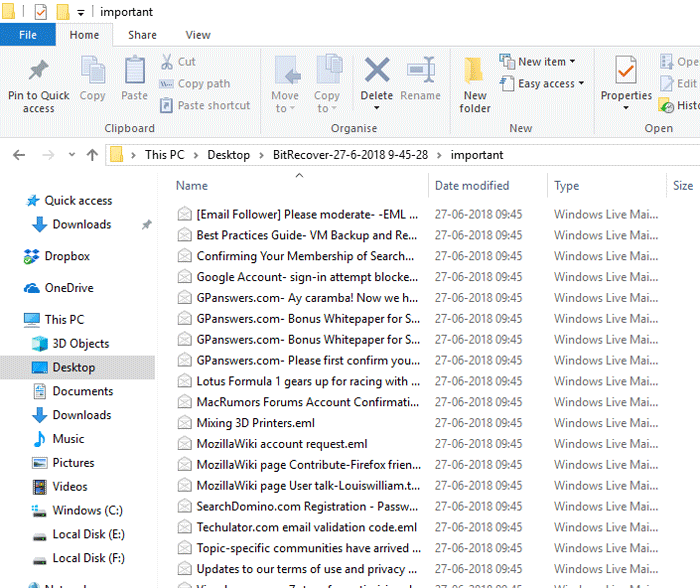Click the New item icon
Screen dimensions: 700x588
pyautogui.click(x=507, y=62)
